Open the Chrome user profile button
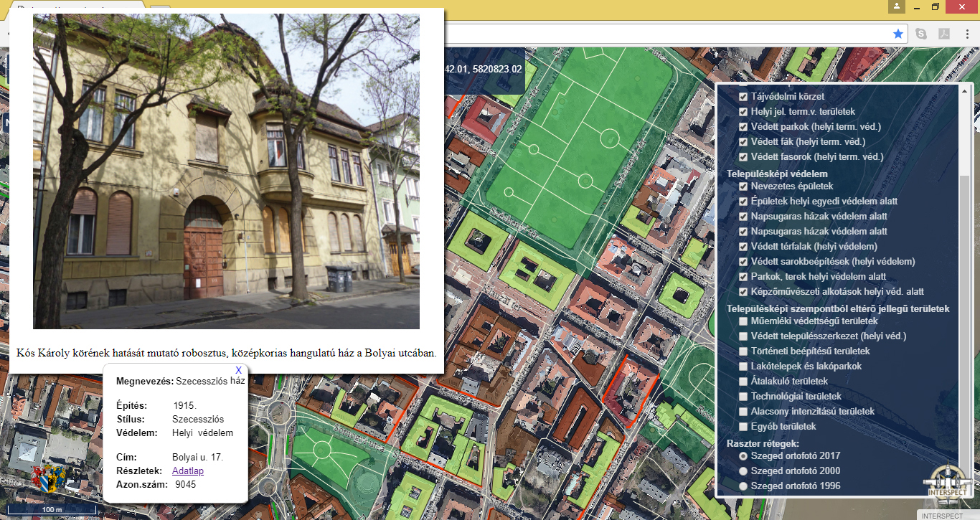Viewport: 980px width, 520px height. (896, 6)
